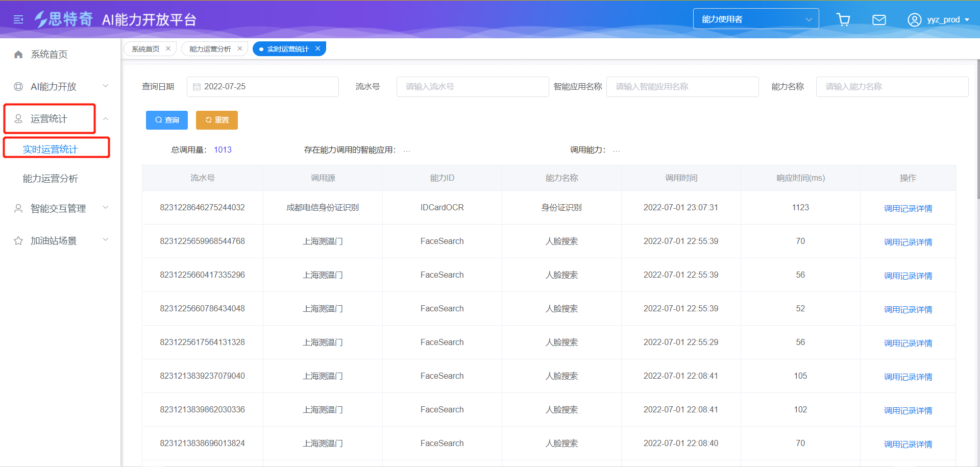Screen dimensions: 980x467
Task: Select 实时运营统计 in sidebar
Action: pos(51,150)
